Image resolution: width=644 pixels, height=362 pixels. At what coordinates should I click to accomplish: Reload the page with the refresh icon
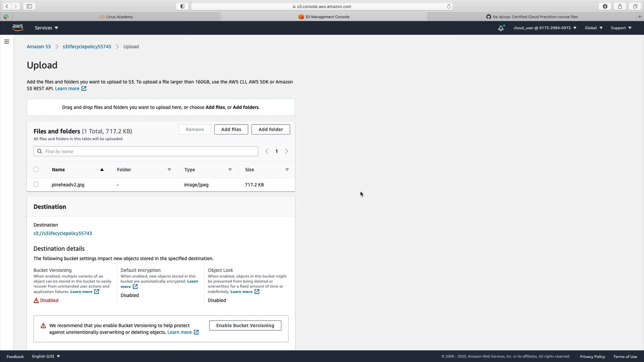[x=449, y=6]
